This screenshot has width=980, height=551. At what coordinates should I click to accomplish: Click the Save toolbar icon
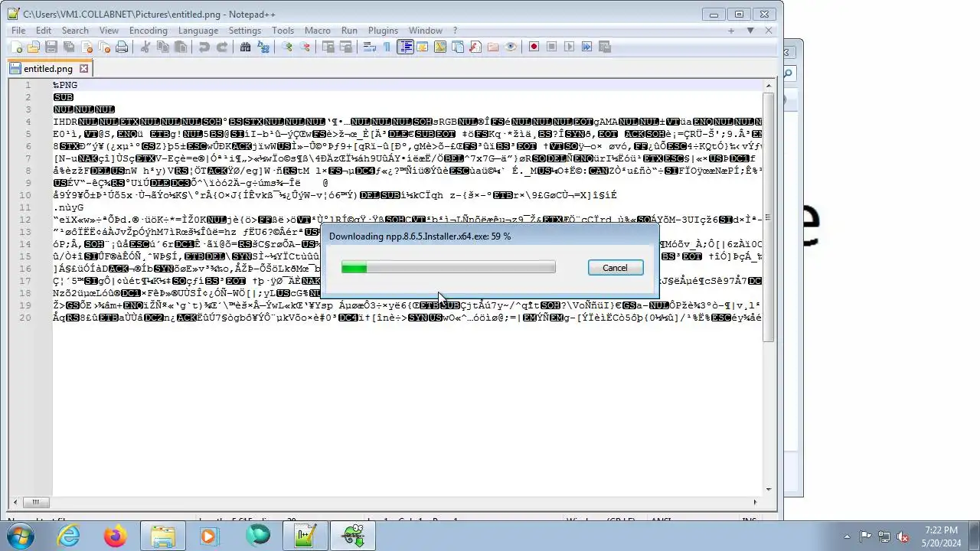click(x=51, y=47)
